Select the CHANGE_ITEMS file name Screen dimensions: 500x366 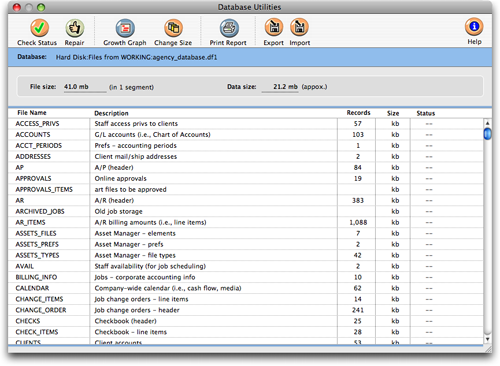[x=39, y=299]
